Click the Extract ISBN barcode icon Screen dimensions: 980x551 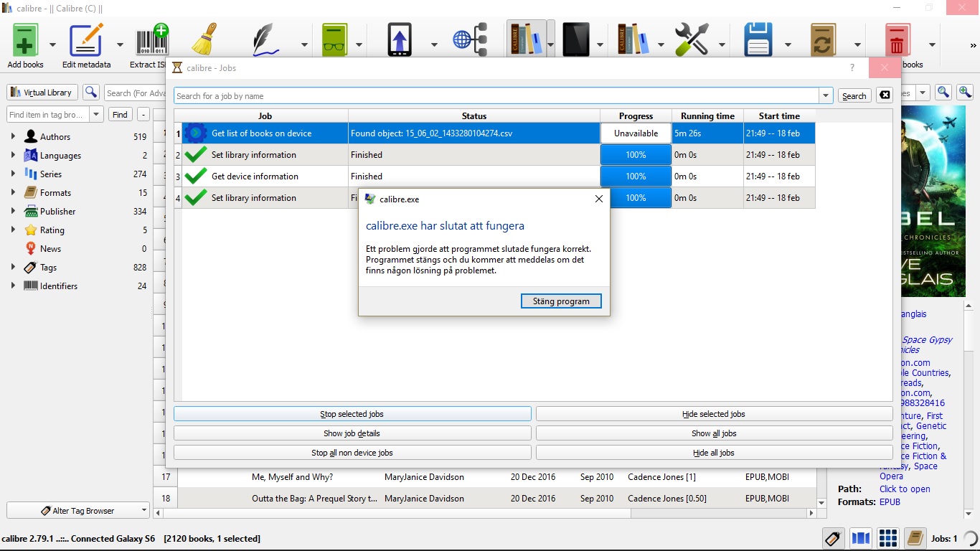[151, 40]
